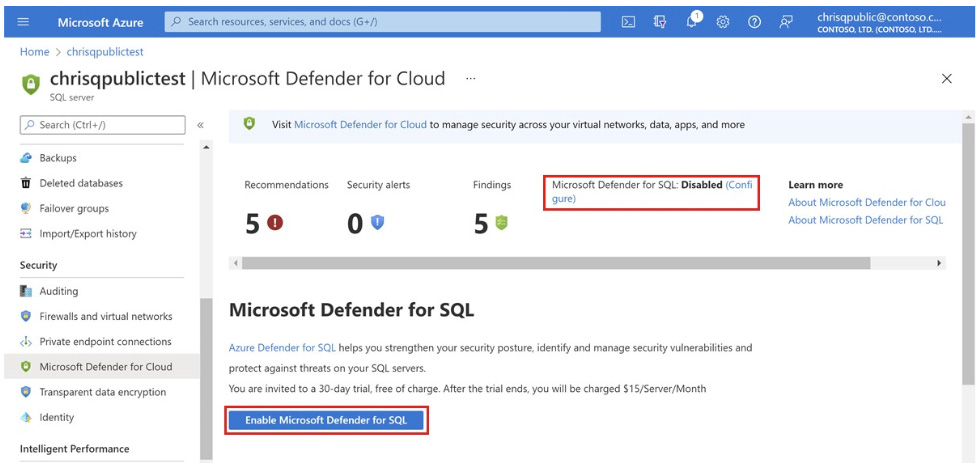This screenshot has height=472, width=980.
Task: Open the Azure Defender for SQL link
Action: pyautogui.click(x=282, y=348)
